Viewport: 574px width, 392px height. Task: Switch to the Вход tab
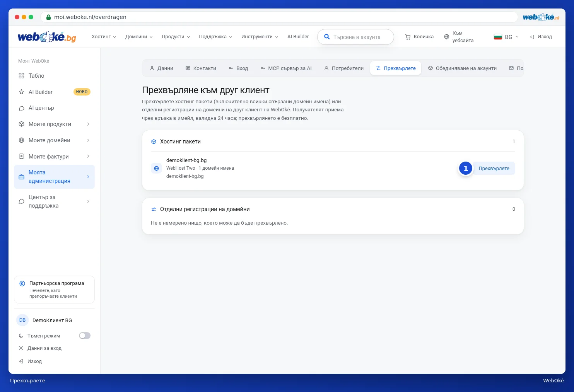click(x=238, y=68)
